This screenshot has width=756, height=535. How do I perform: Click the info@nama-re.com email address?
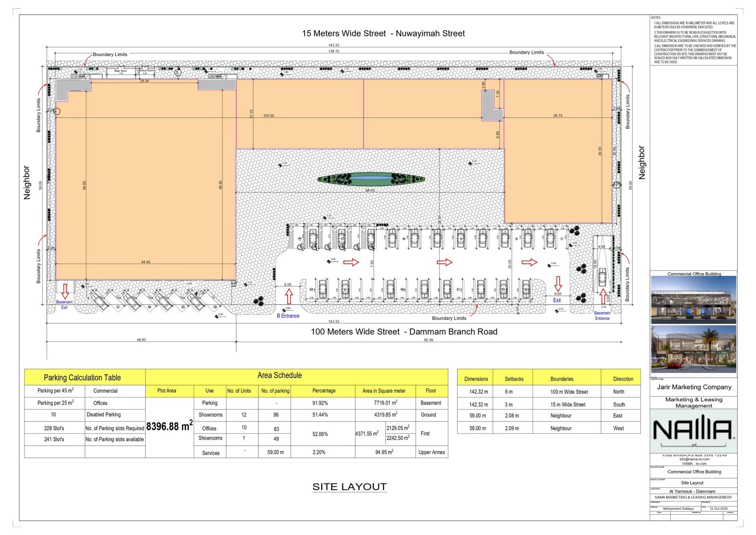pos(694,459)
